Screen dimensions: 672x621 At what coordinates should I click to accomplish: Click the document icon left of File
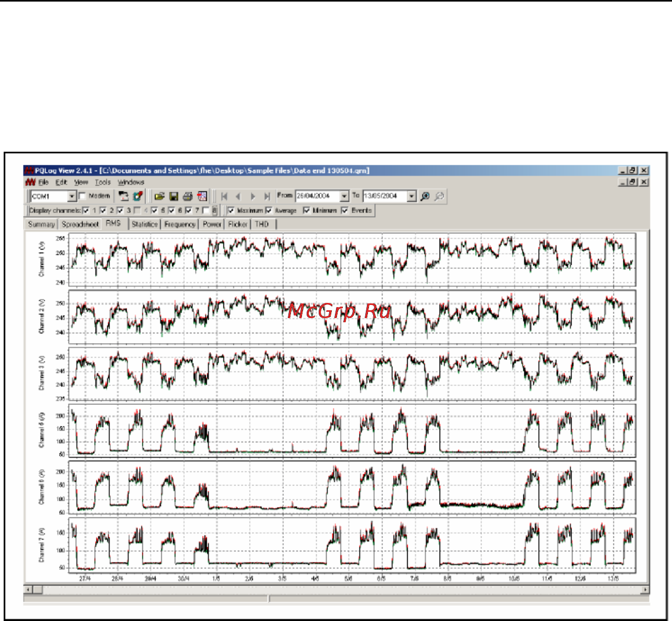coord(30,182)
